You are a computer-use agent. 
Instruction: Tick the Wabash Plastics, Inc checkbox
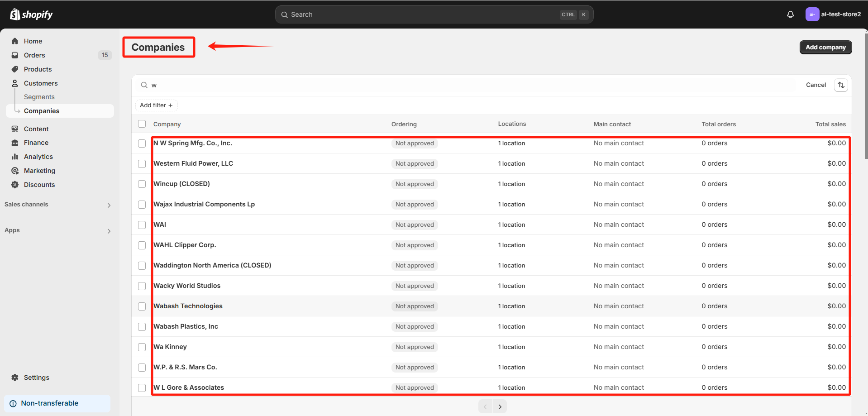coord(142,327)
